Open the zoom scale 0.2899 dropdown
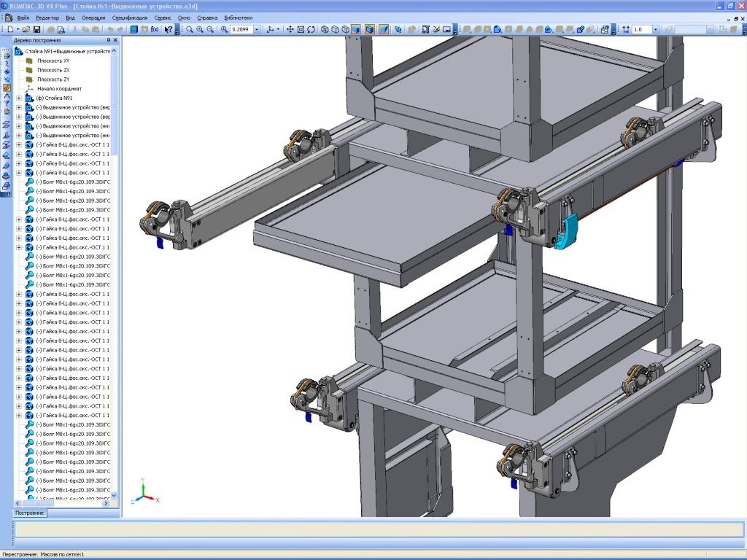747x560 pixels. coord(258,30)
